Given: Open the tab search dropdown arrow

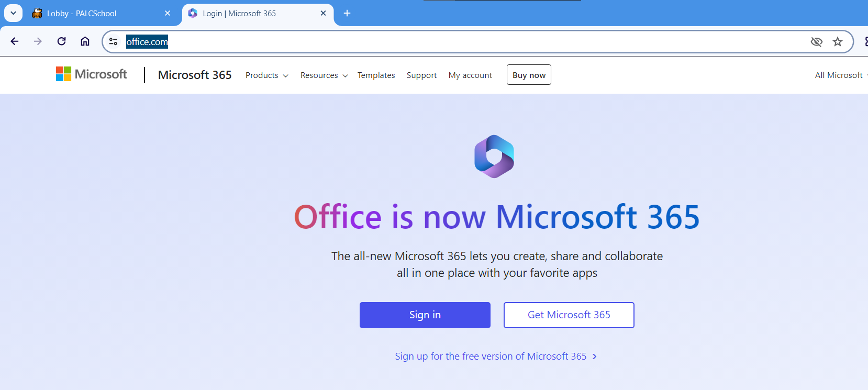Looking at the screenshot, I should pos(13,13).
